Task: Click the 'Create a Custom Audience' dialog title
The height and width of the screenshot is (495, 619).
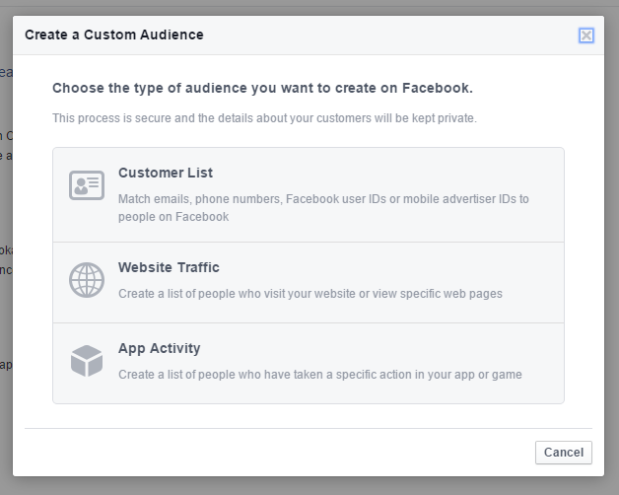Action: pos(114,36)
